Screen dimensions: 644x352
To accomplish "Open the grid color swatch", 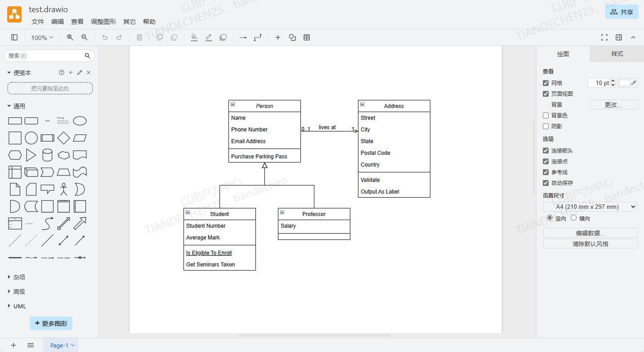I will click(x=628, y=83).
